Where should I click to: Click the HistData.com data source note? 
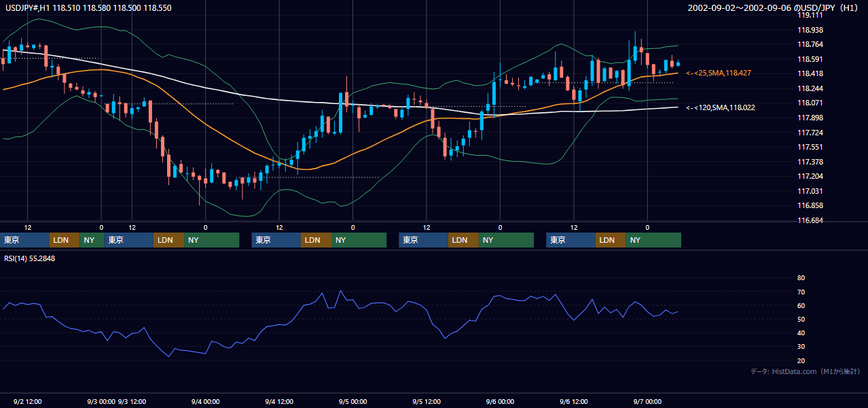coord(806,371)
